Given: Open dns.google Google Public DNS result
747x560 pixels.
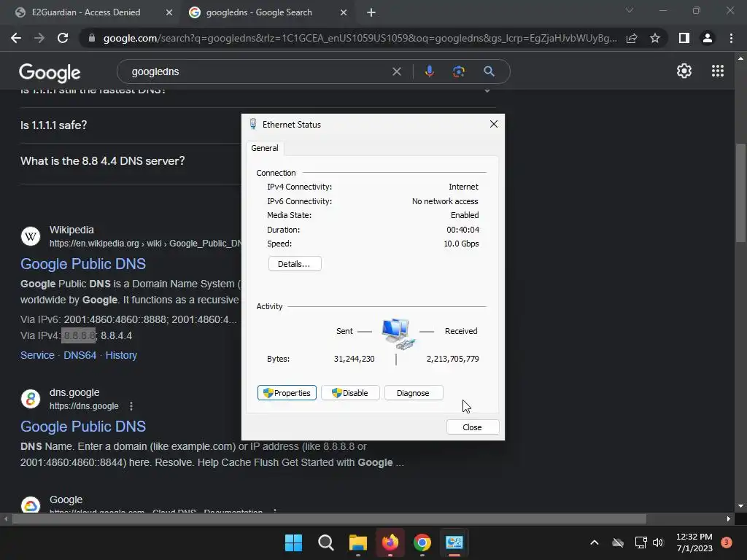Looking at the screenshot, I should click(83, 426).
